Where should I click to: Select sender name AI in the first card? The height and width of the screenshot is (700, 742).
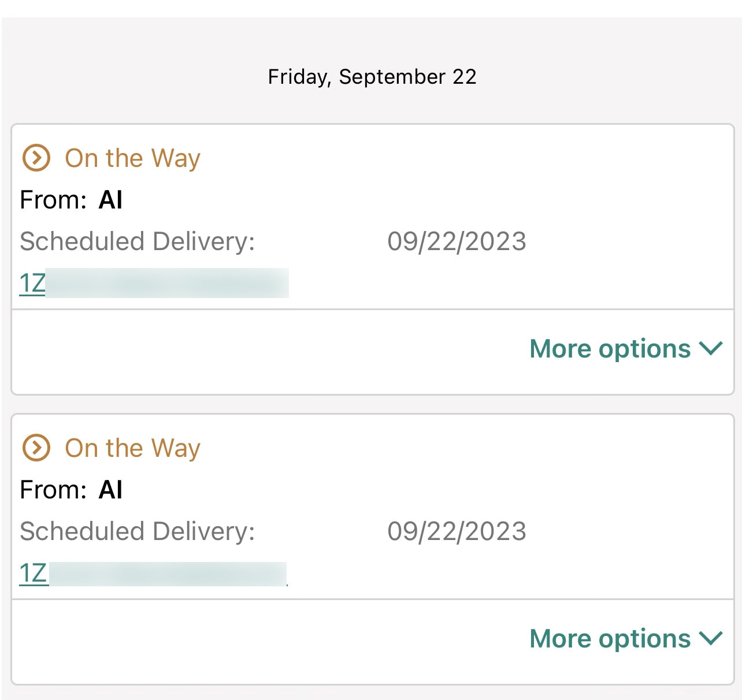pyautogui.click(x=110, y=200)
